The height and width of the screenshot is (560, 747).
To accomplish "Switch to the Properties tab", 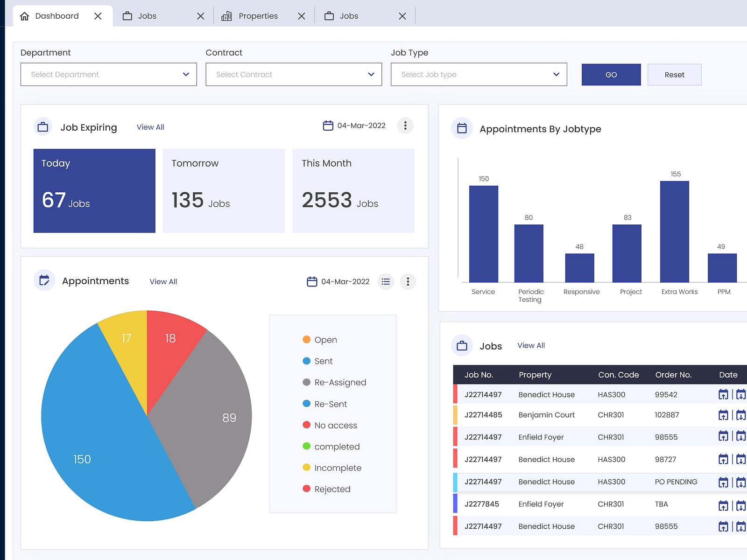I will 258,15.
